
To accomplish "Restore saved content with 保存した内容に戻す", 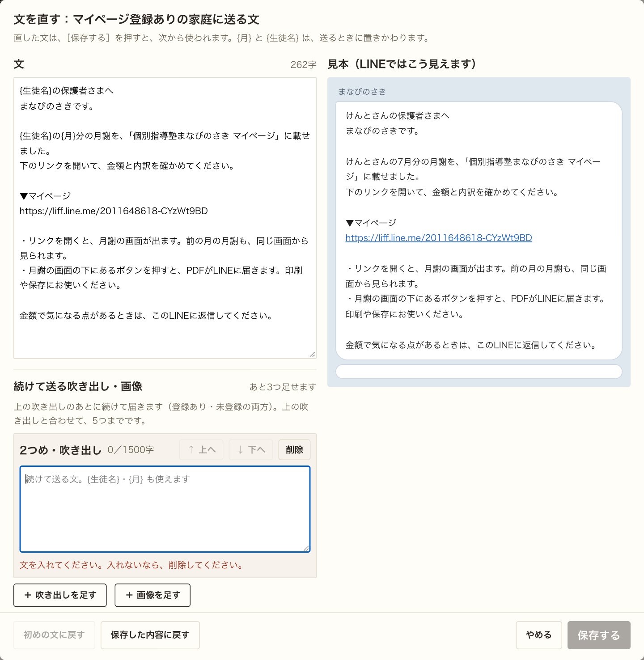I will coord(150,635).
